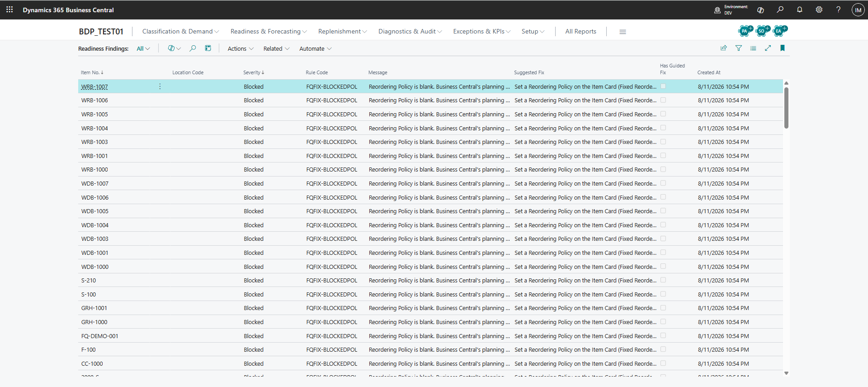Open the top bar search magnifier
868x387 pixels.
coord(780,10)
